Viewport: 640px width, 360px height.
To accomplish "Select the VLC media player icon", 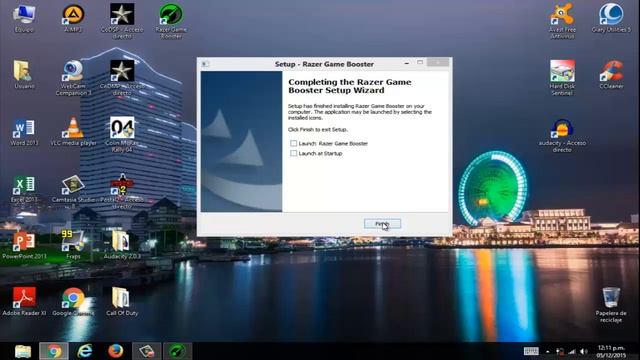I will [x=73, y=132].
